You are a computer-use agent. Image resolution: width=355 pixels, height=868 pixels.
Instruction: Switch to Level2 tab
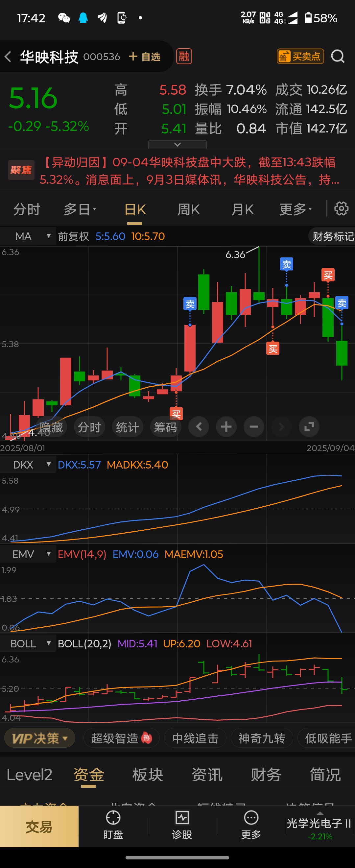click(x=30, y=774)
